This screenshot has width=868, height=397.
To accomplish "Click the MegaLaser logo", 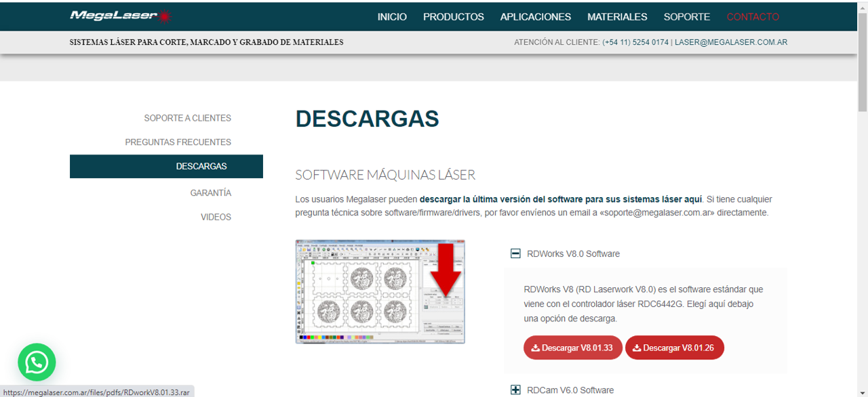I will point(121,16).
